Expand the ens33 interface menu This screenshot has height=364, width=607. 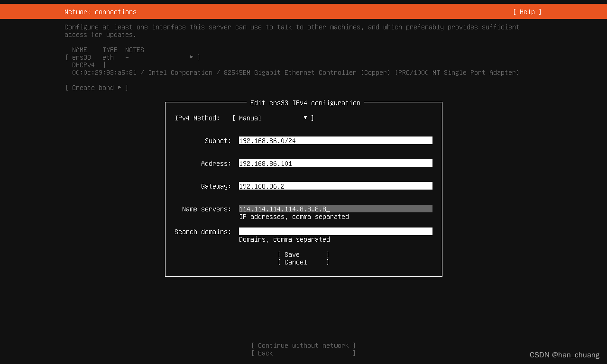click(133, 57)
